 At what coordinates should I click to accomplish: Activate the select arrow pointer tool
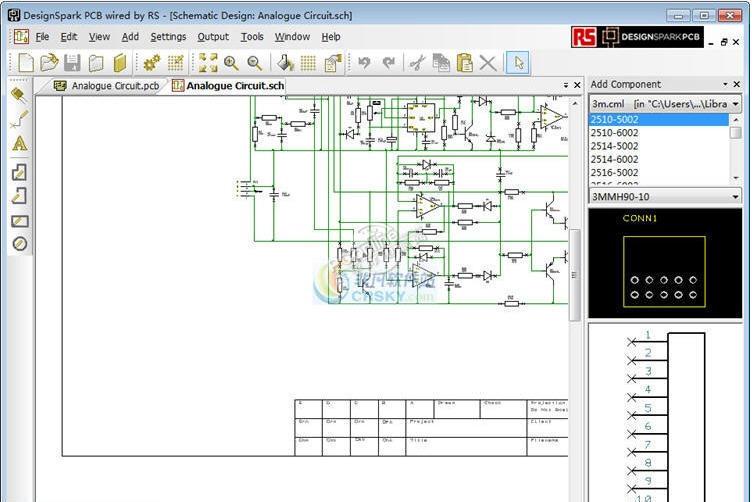518,63
